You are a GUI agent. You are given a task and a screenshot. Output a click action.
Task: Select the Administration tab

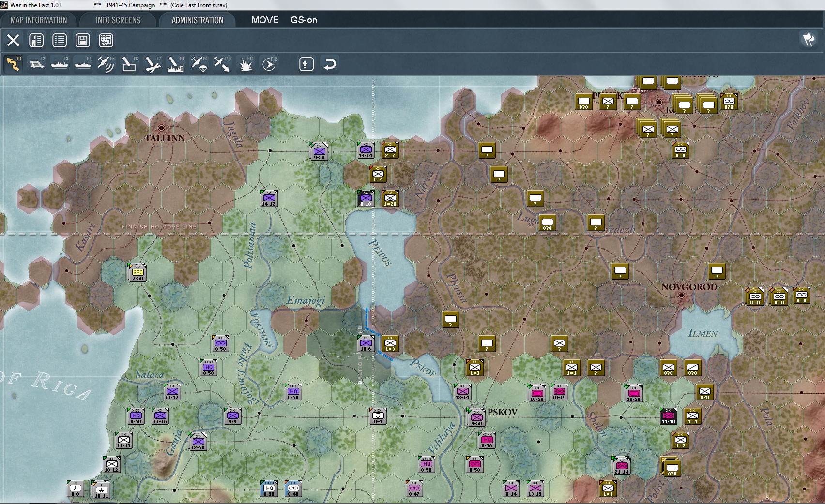[198, 20]
